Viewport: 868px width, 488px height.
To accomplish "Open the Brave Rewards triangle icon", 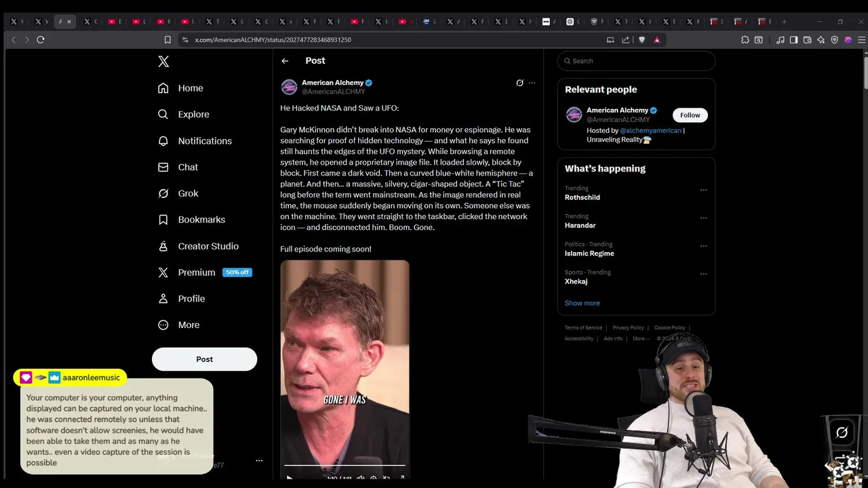I will pos(657,40).
